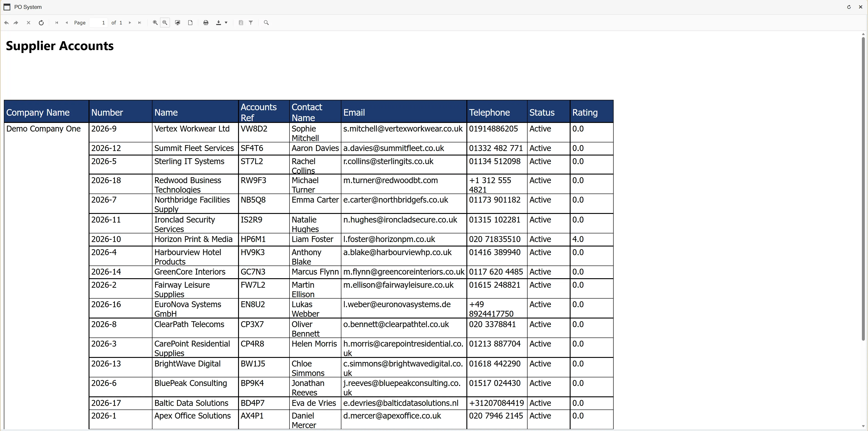The width and height of the screenshot is (868, 431).
Task: Click the Vertex Workwear Ltd cell
Action: click(x=195, y=132)
